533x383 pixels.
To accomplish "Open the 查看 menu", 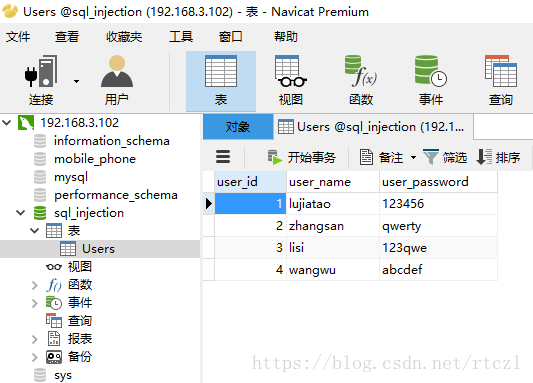I will 67,36.
